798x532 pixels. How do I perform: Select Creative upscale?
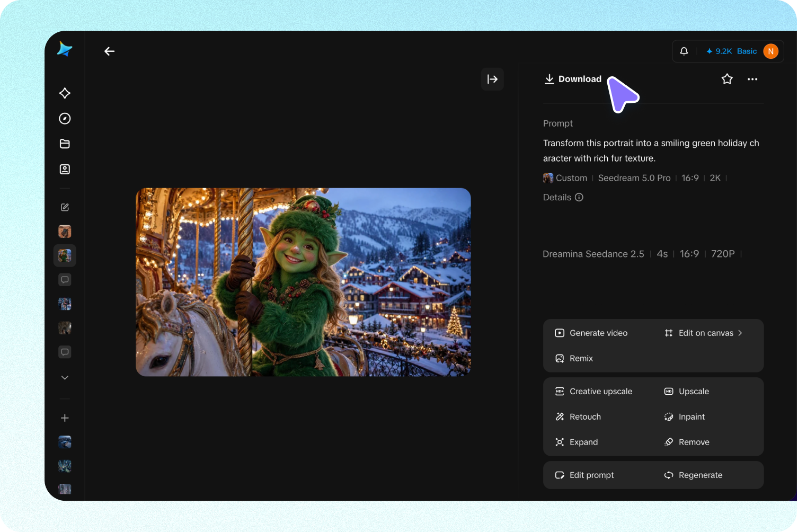[593, 392]
